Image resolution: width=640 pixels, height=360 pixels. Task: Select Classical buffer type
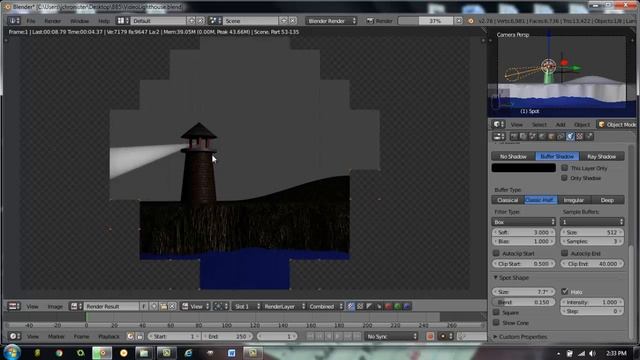click(508, 200)
